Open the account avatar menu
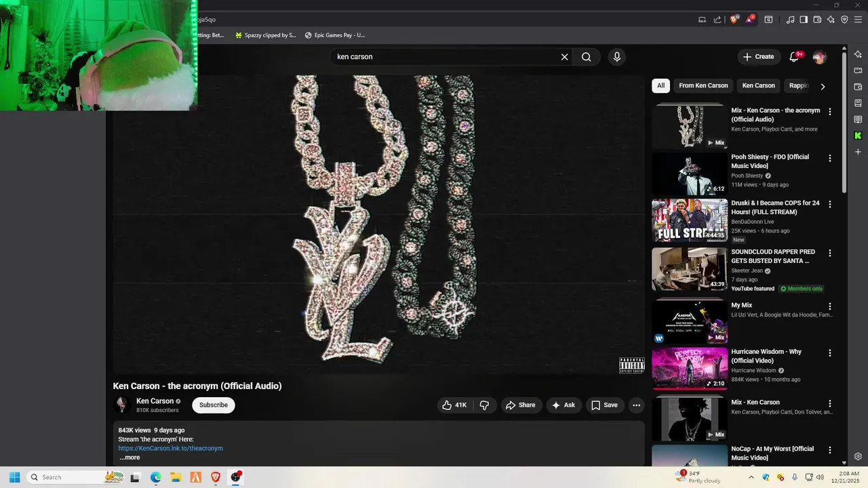Screen dimensions: 868x488 [x=820, y=57]
